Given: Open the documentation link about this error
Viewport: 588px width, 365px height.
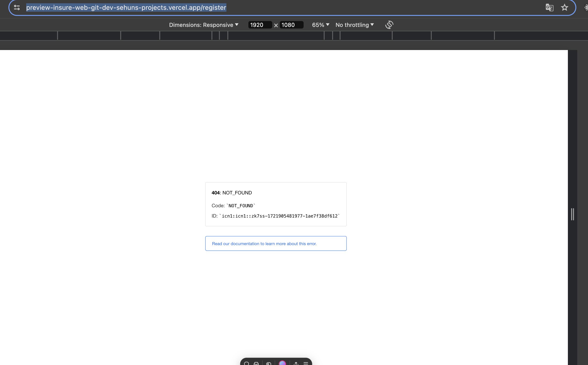Looking at the screenshot, I should [264, 243].
